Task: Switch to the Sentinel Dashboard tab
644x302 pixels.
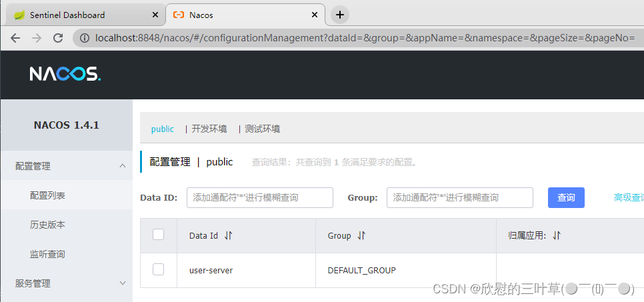Action: coord(86,15)
